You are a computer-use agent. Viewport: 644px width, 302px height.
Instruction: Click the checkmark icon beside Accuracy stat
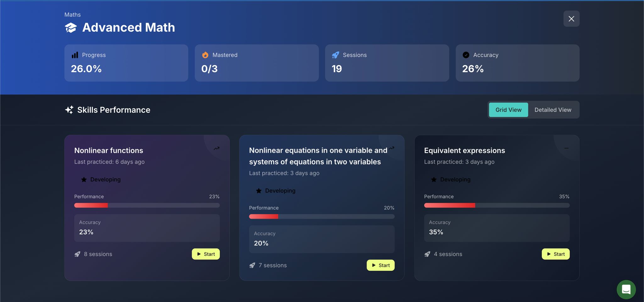[466, 55]
